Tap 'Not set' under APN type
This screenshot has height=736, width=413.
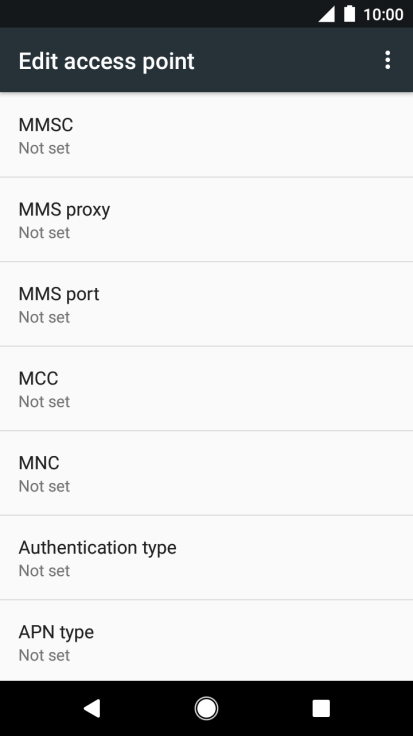pyautogui.click(x=44, y=655)
